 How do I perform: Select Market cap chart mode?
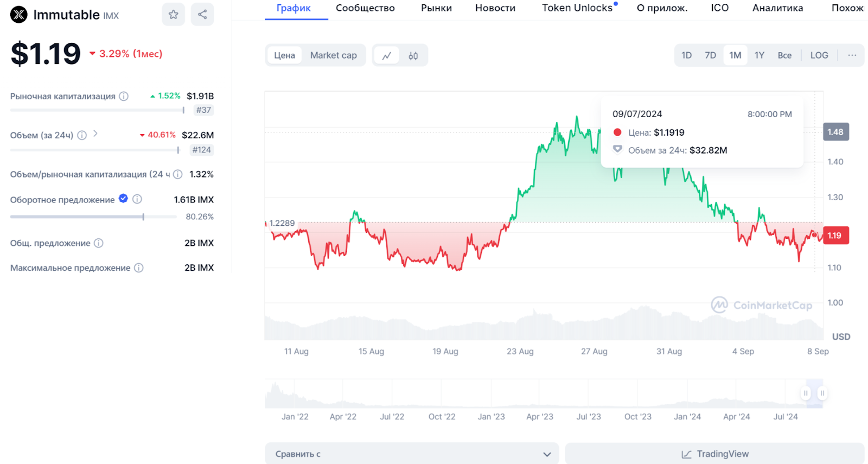point(333,55)
